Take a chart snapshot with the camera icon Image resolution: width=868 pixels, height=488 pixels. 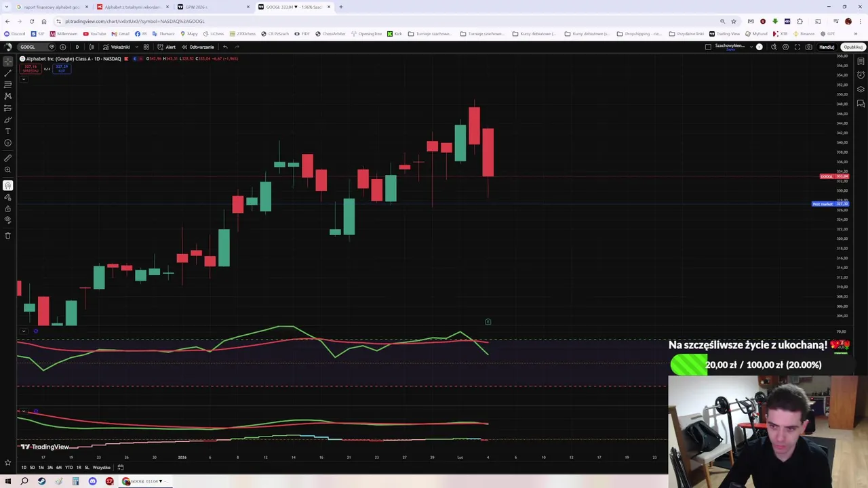pos(809,47)
